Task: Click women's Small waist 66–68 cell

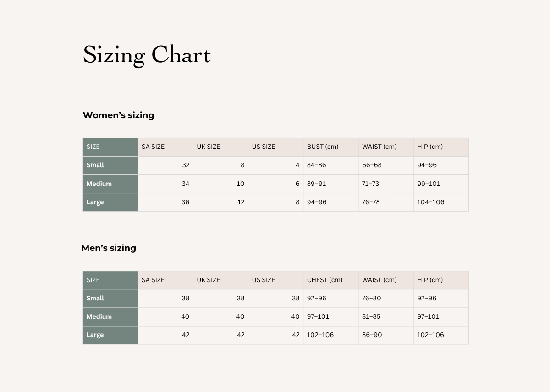Action: tap(372, 165)
